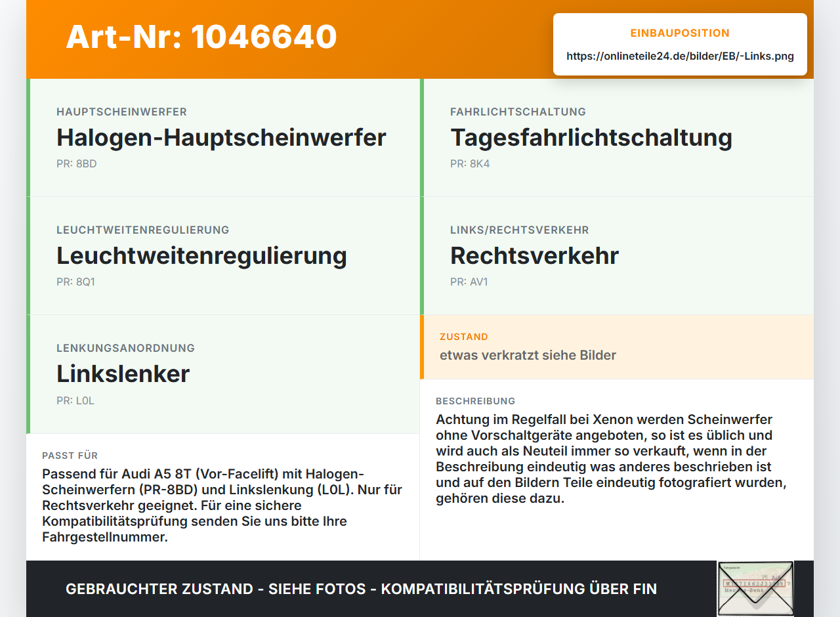Click the LENKUNGSANORDNUNG label
Screen dimensions: 840x617
point(125,348)
